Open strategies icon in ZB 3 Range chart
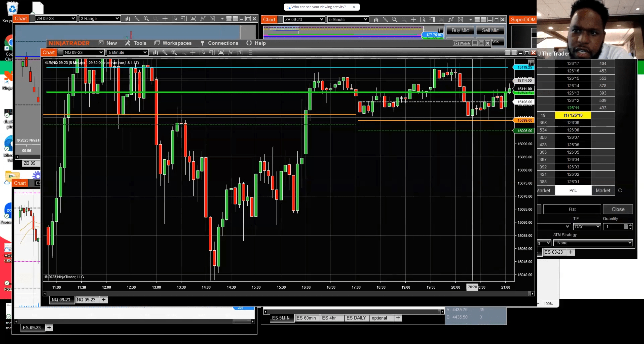This screenshot has width=644, height=344. click(203, 18)
